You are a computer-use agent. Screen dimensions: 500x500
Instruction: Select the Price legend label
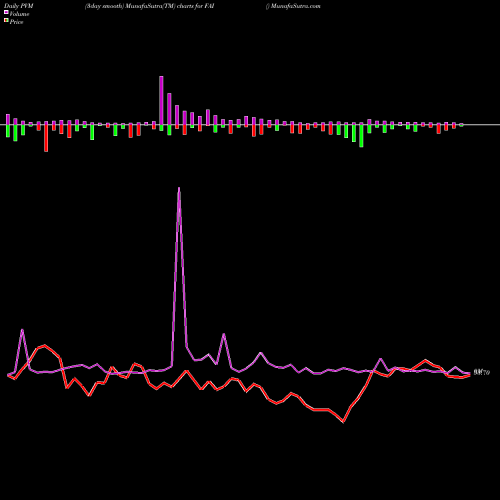(16, 22)
